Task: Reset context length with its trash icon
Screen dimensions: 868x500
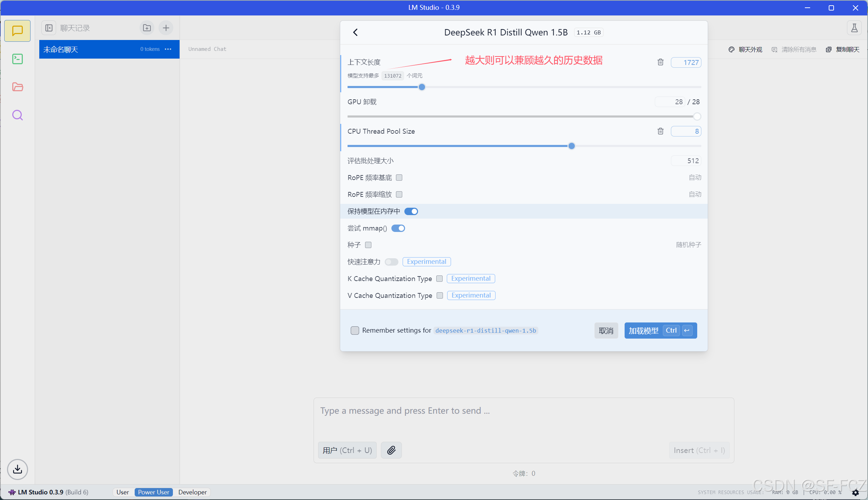Action: (660, 62)
